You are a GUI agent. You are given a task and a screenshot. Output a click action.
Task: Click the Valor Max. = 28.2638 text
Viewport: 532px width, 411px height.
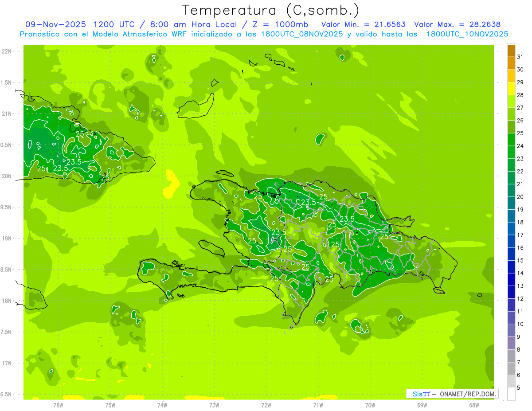pos(457,24)
